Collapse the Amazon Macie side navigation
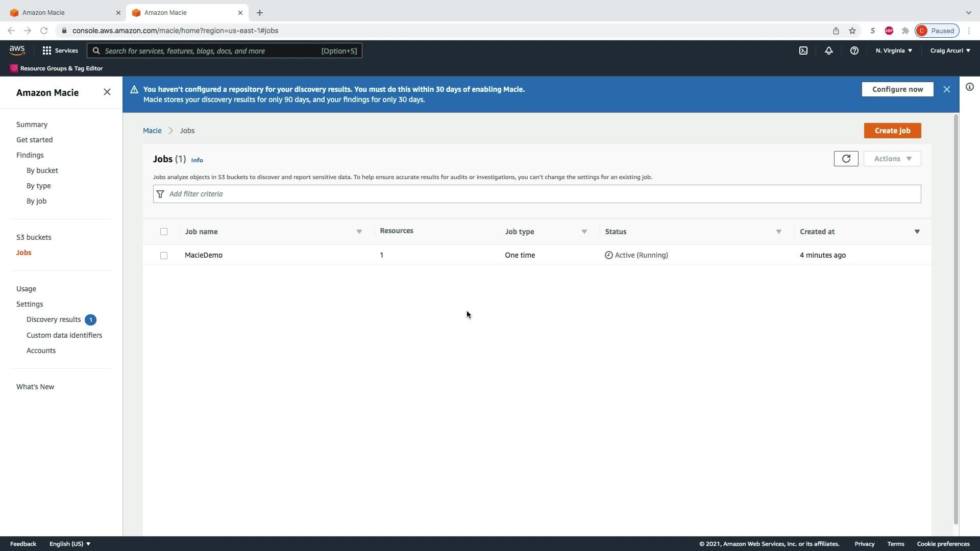 [107, 92]
